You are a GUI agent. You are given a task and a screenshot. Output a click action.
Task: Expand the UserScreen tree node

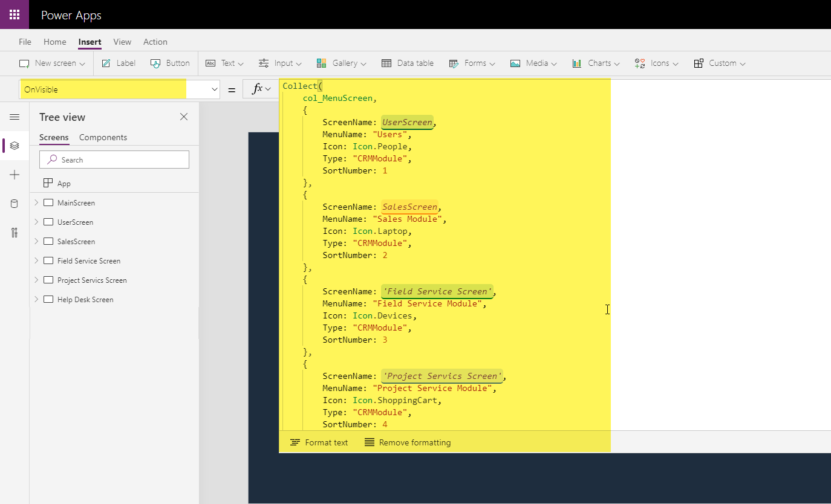36,222
